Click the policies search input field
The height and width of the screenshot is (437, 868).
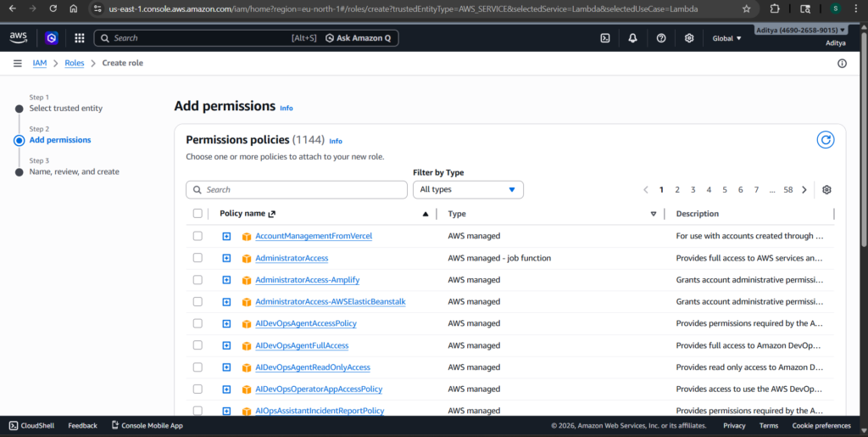click(297, 190)
